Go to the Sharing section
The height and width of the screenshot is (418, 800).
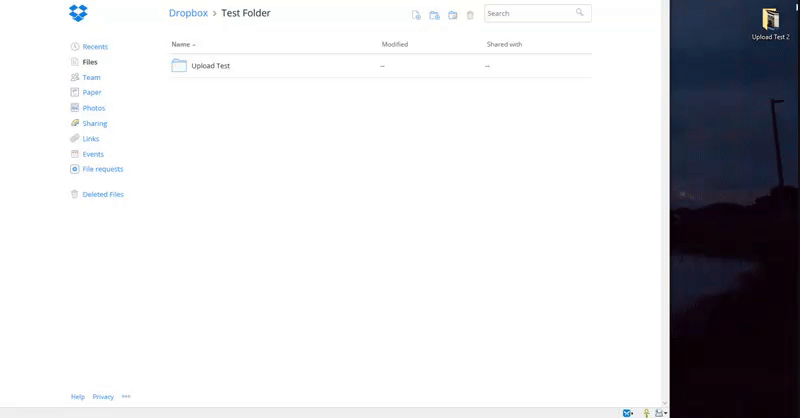point(94,124)
